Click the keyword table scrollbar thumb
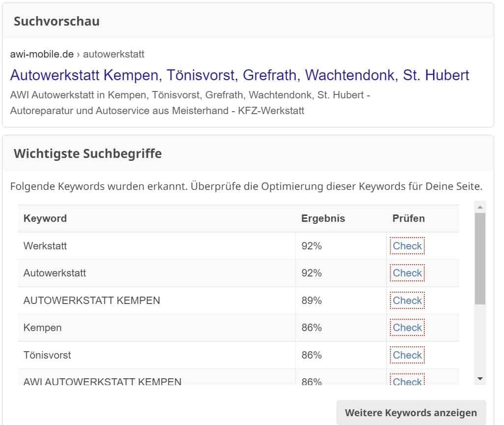The height and width of the screenshot is (425, 504). (480, 258)
